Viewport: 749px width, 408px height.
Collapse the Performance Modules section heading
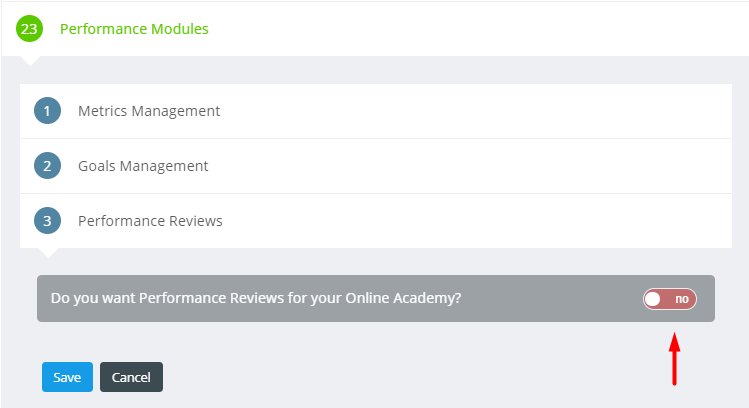click(134, 29)
